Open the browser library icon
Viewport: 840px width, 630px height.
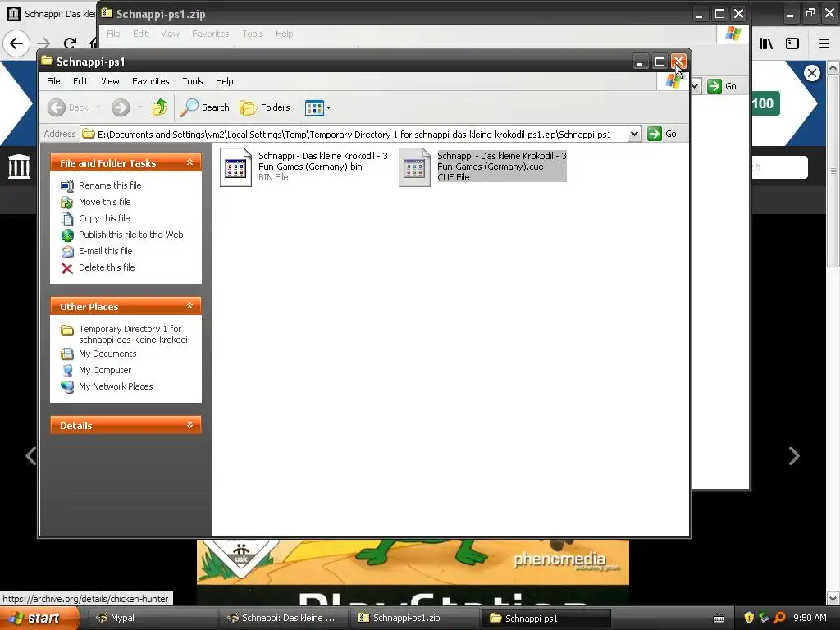(767, 43)
